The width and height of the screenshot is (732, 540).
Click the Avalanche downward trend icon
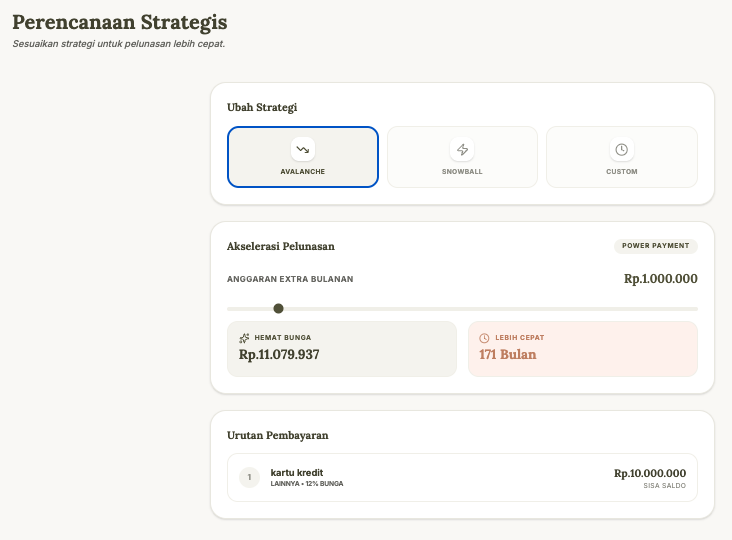tap(303, 149)
